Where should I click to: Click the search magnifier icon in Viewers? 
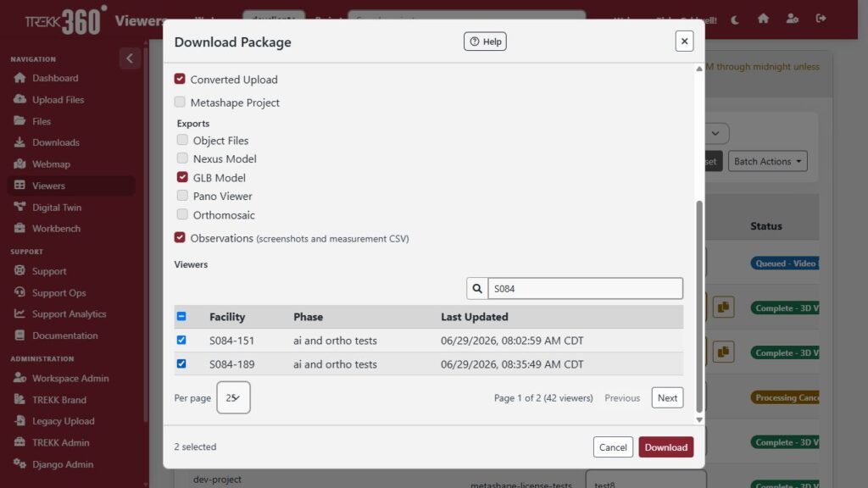pyautogui.click(x=477, y=288)
